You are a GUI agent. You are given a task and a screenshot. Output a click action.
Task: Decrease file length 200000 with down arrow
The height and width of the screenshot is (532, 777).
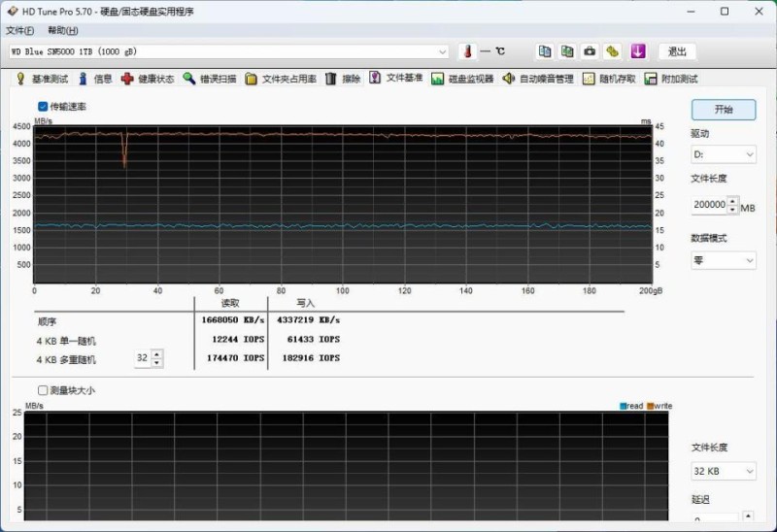[733, 210]
